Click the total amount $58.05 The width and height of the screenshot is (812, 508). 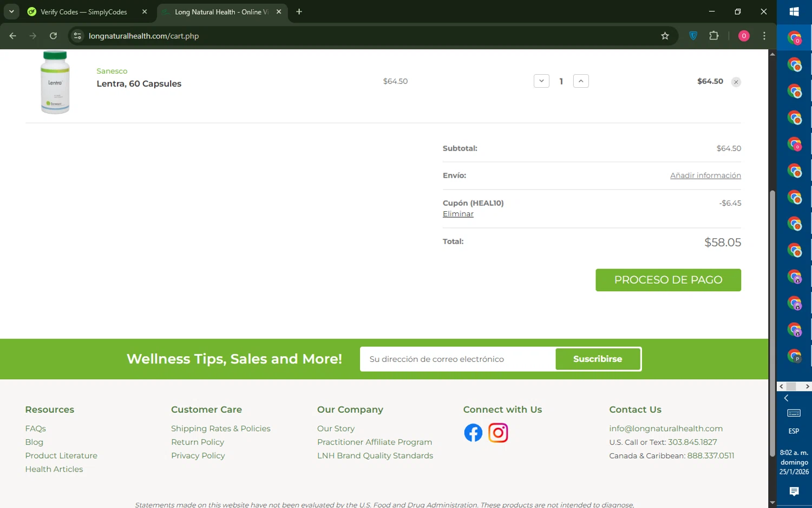coord(723,242)
